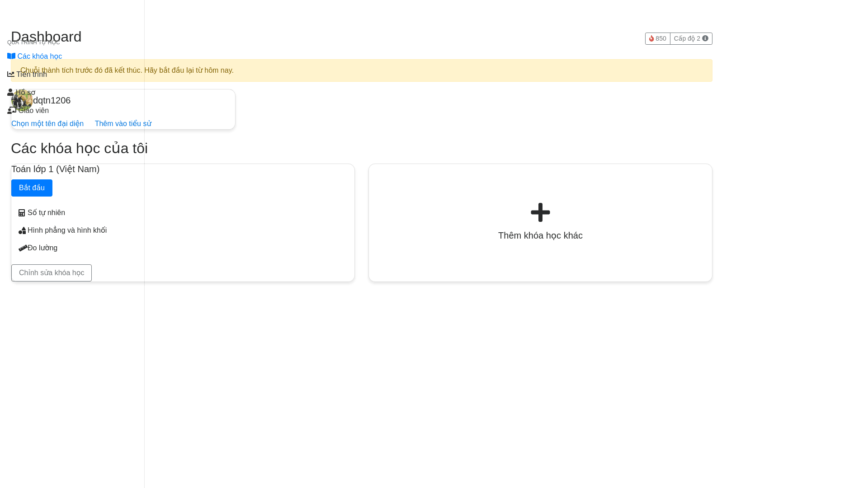Open the Hồ sơ sidebar entry
Screen dimensions: 868x488
click(25, 92)
